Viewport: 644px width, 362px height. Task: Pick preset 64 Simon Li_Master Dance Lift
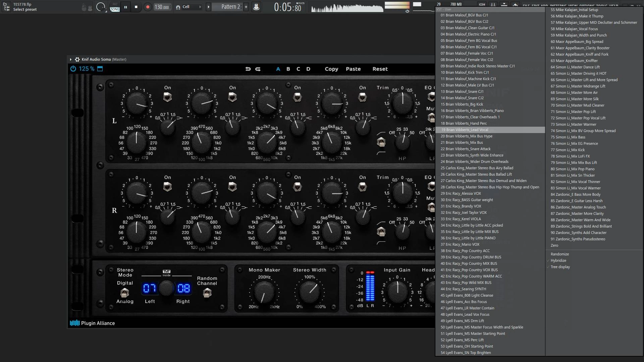(594, 67)
